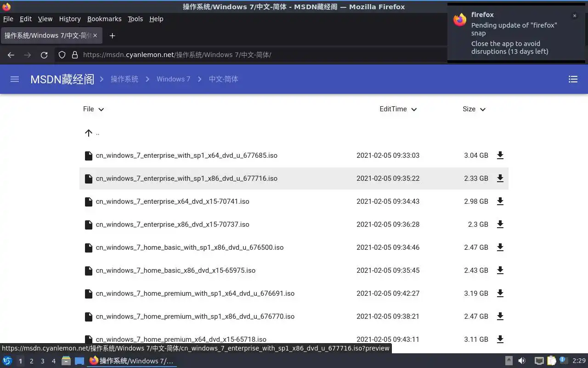Download cn_windows_7_enterprise_with_sp1_x64_dvd_u_677685.iso
This screenshot has width=588, height=368.
(x=500, y=155)
